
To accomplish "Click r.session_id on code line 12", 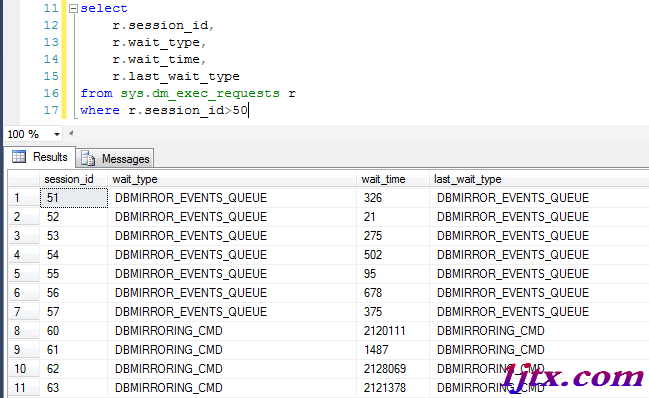I will [x=160, y=25].
